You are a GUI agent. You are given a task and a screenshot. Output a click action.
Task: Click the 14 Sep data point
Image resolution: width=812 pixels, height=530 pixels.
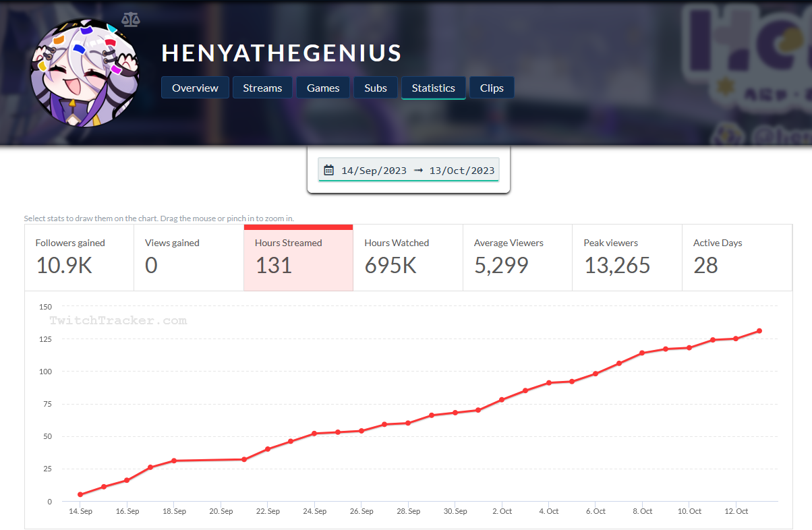[80, 494]
